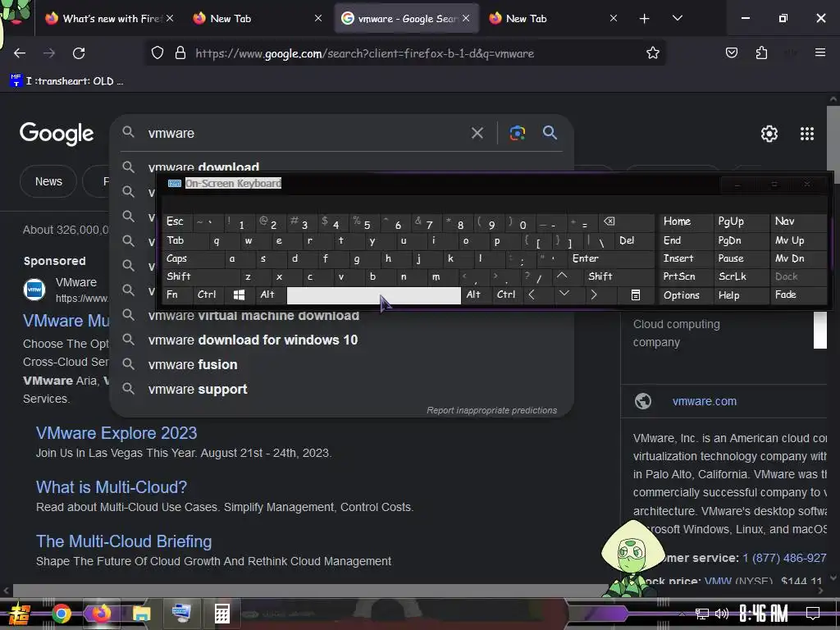
Task: Tap the down arrow key
Action: (564, 294)
